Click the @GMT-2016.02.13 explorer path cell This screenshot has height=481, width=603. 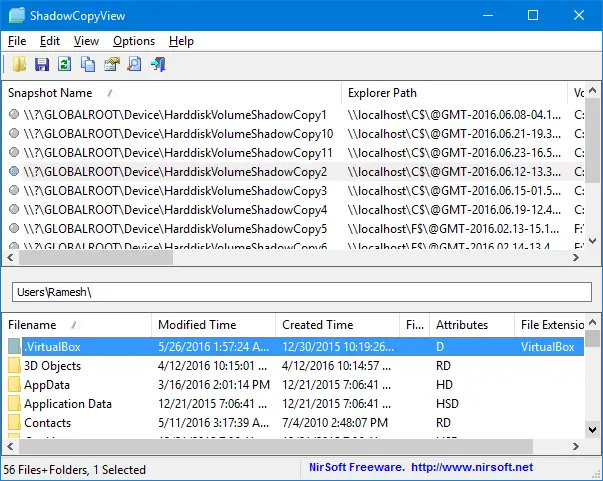pyautogui.click(x=453, y=229)
